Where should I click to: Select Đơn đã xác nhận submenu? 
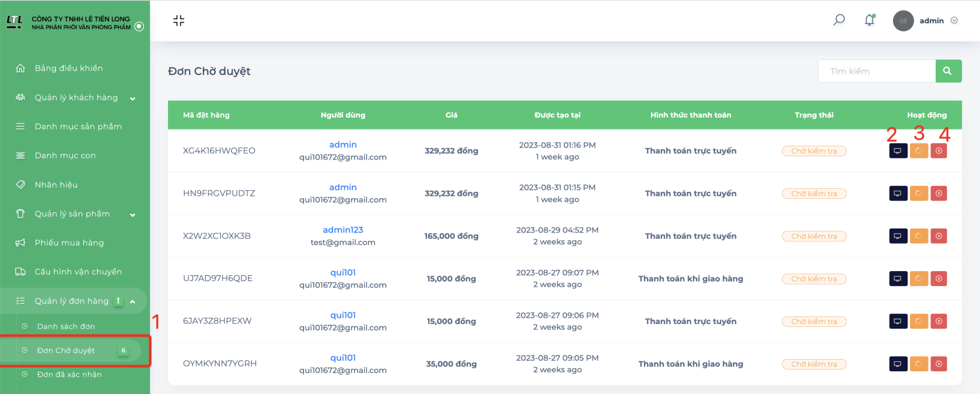tap(69, 374)
